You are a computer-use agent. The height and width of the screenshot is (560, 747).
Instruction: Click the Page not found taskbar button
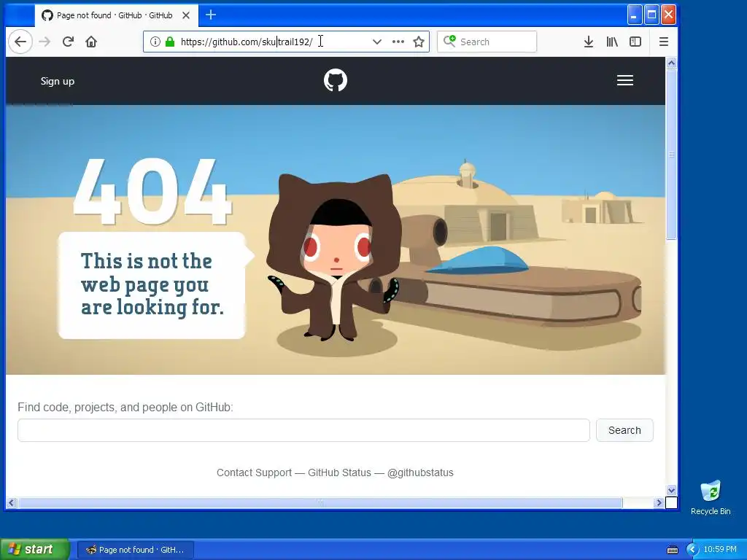coord(135,550)
